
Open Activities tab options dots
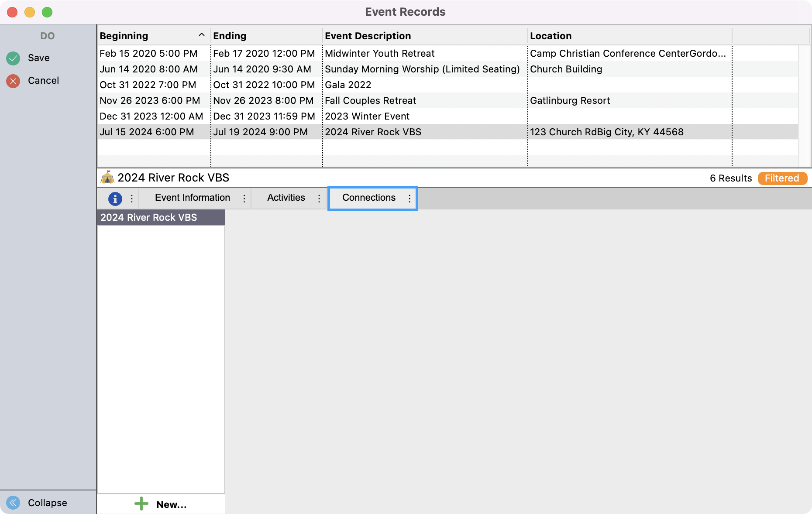(x=319, y=199)
